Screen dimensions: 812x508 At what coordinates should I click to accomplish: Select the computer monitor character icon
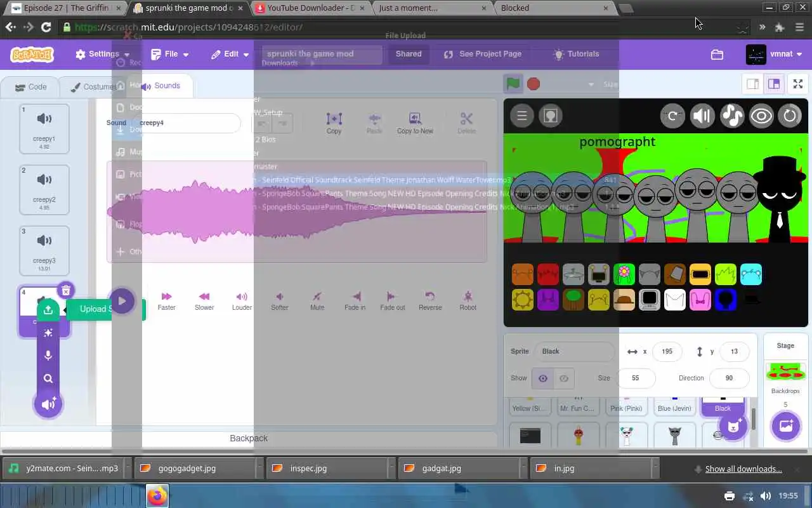(650, 300)
